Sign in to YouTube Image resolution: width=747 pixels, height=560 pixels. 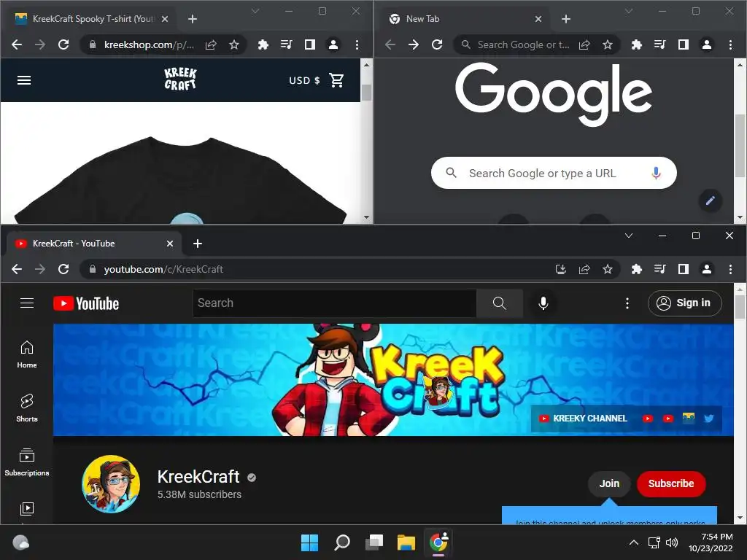pos(684,303)
